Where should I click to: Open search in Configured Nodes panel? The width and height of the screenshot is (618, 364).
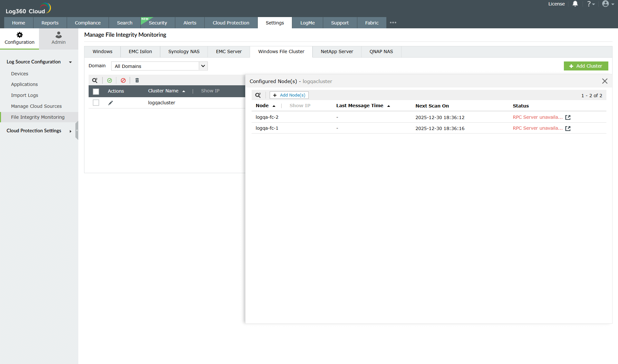point(258,95)
